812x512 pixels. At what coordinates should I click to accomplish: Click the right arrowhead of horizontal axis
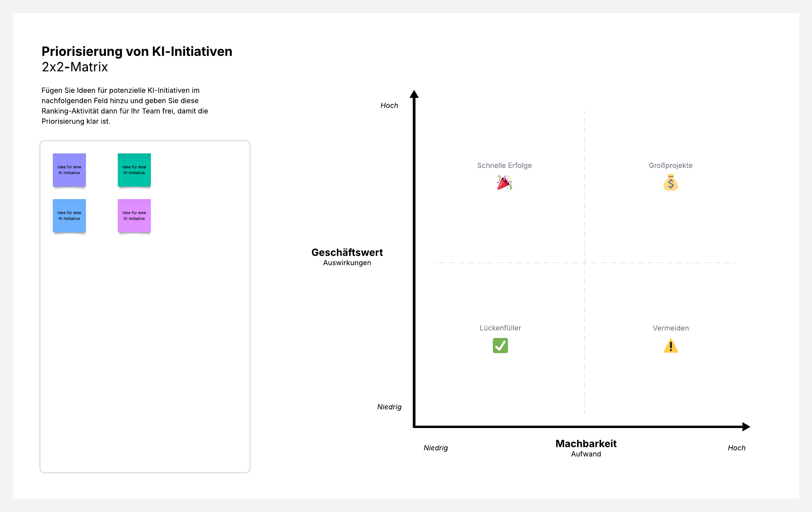pos(746,427)
